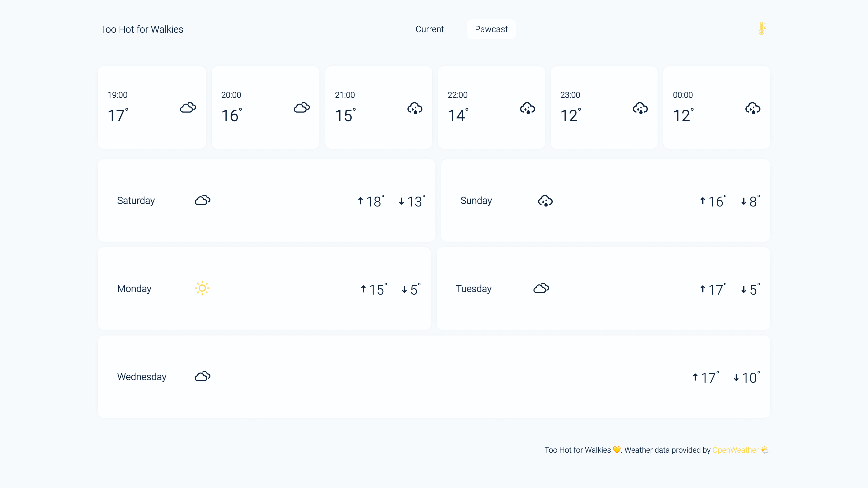The image size is (868, 488).
Task: Click the yellow thermometer icon
Action: pos(762,29)
